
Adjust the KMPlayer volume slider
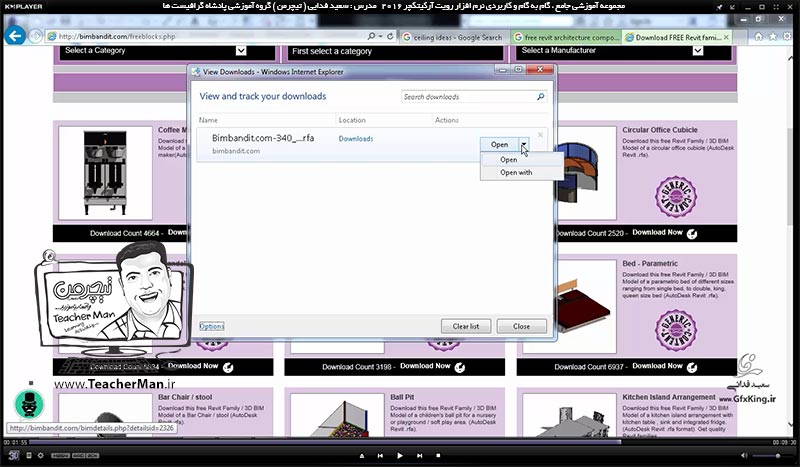pos(772,455)
